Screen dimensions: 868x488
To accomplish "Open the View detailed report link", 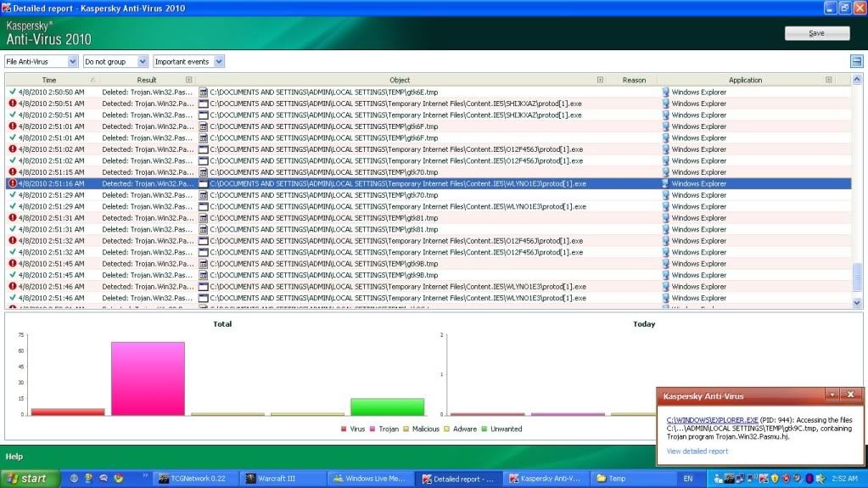I will pyautogui.click(x=697, y=452).
